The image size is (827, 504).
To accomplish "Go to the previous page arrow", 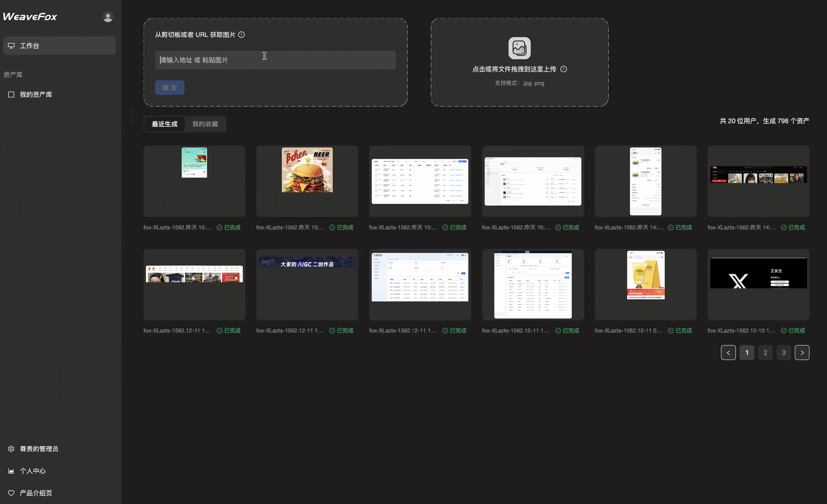I will tap(728, 352).
